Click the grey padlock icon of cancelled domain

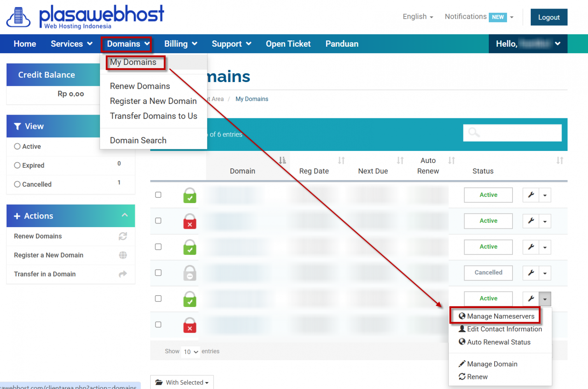tap(190, 273)
